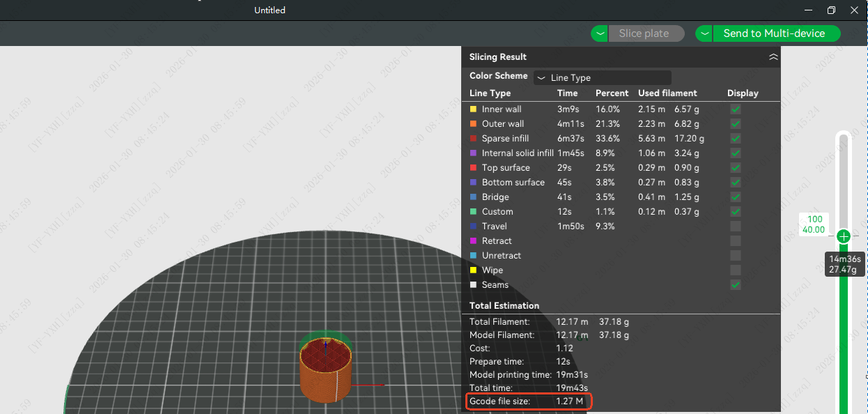Image resolution: width=868 pixels, height=414 pixels.
Task: Click the green Custom line type swatch
Action: coord(474,212)
